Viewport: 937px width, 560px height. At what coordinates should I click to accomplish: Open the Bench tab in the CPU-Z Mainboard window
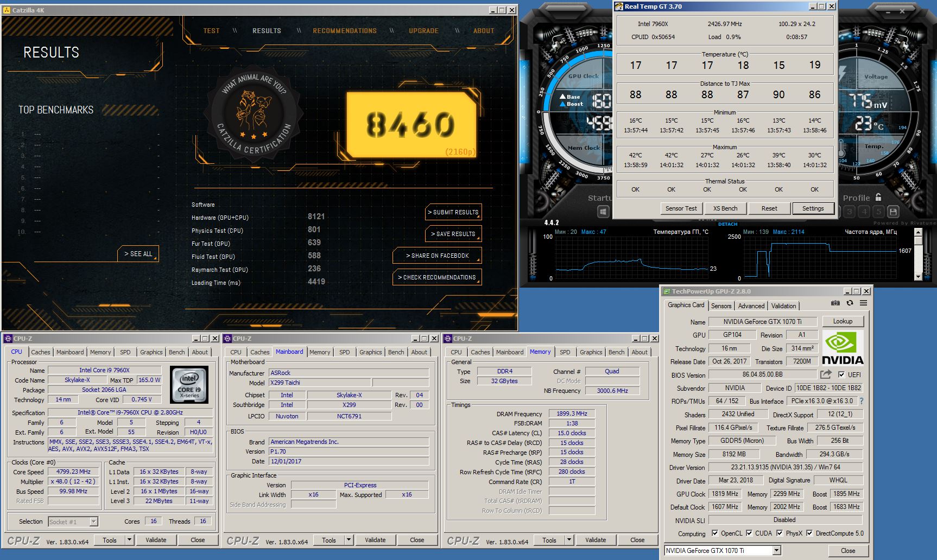click(x=396, y=352)
